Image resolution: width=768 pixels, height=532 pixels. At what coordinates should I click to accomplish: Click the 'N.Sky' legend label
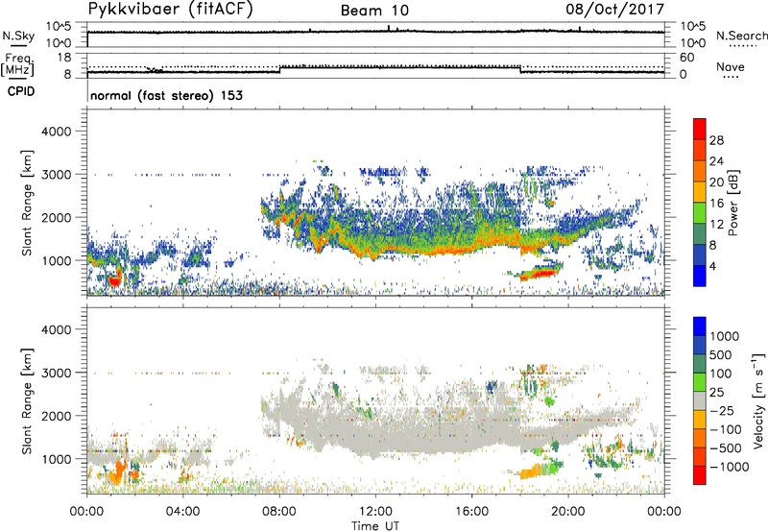(x=18, y=36)
